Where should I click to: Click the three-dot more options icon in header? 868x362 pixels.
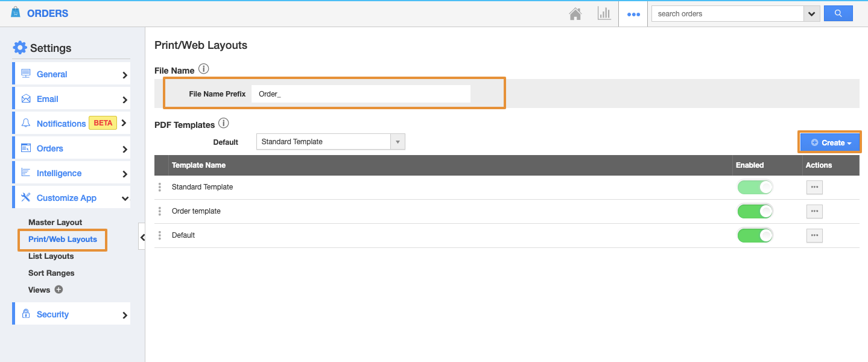[x=633, y=14]
